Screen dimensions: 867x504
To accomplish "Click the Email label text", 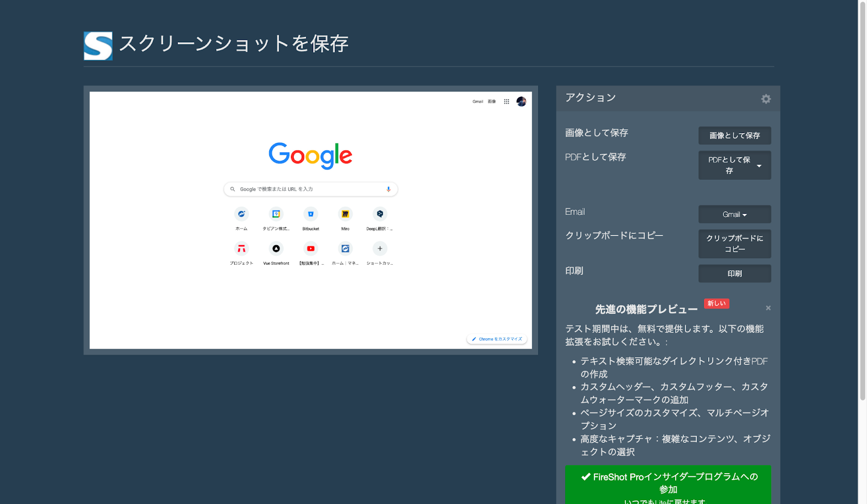I will (x=575, y=212).
